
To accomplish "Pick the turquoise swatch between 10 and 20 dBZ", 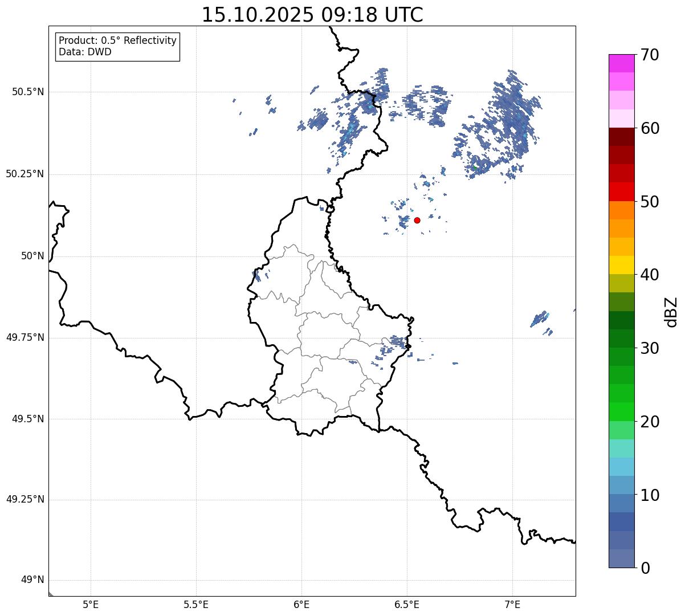I will point(622,448).
